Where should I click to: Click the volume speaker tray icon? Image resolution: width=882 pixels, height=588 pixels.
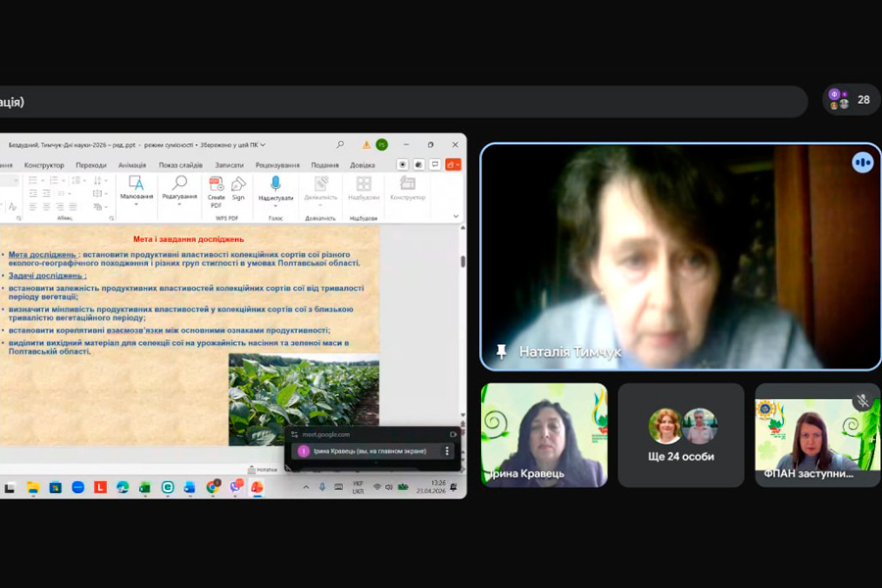tap(389, 487)
